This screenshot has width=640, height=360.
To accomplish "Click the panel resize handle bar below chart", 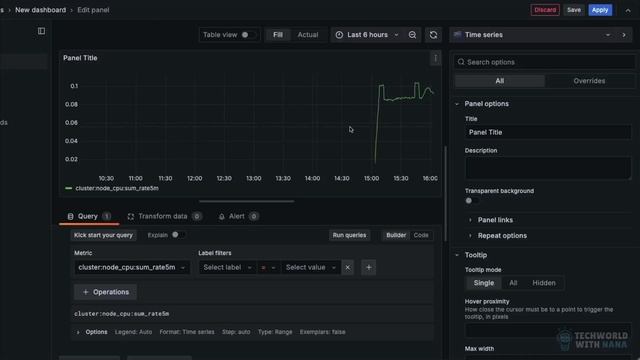I will [247, 201].
